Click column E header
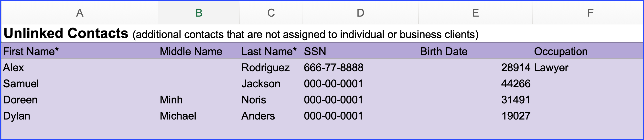644x140 pixels. tap(475, 13)
